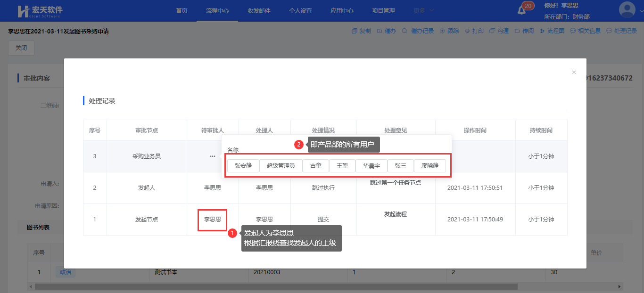Image resolution: width=644 pixels, height=293 pixels.
Task: Click the 廖晓静 name tag
Action: (x=429, y=166)
